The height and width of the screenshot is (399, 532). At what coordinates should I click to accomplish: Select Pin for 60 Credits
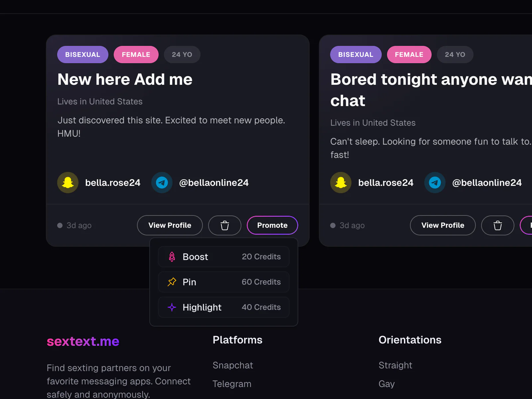point(223,282)
